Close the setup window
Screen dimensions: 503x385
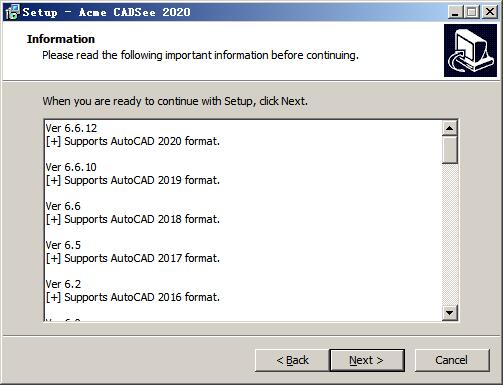[x=490, y=12]
